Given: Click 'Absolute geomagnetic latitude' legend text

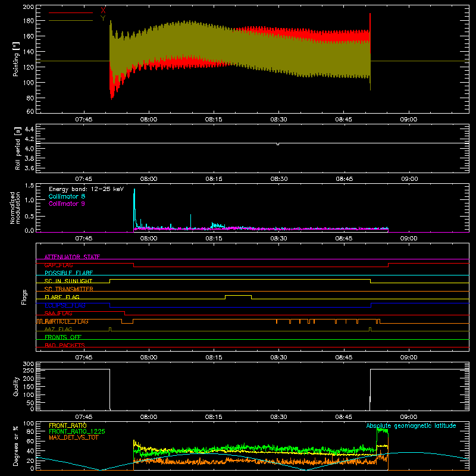Looking at the screenshot, I should click(x=411, y=425).
